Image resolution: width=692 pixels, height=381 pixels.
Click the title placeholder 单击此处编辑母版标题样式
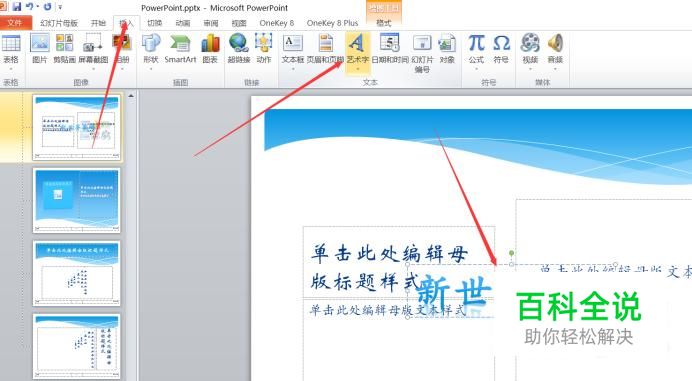point(388,268)
